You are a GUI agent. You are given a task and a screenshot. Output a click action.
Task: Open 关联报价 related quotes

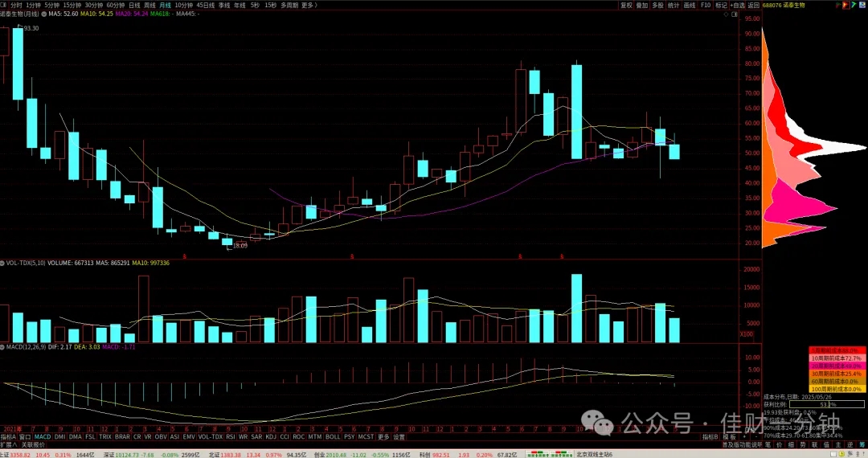[33, 444]
